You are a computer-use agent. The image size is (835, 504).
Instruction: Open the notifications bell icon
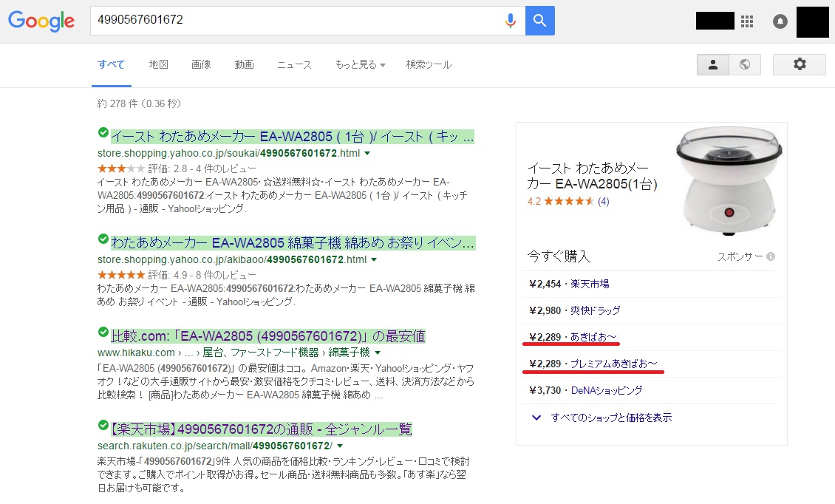[780, 21]
